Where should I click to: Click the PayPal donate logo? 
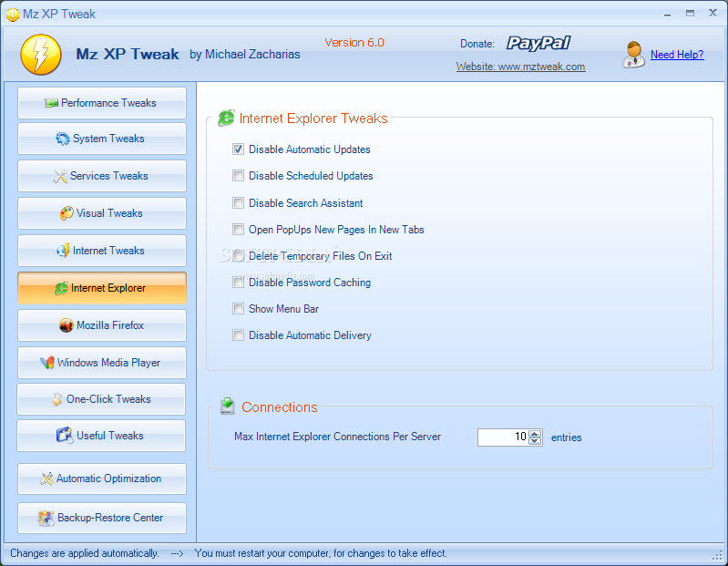tap(538, 43)
